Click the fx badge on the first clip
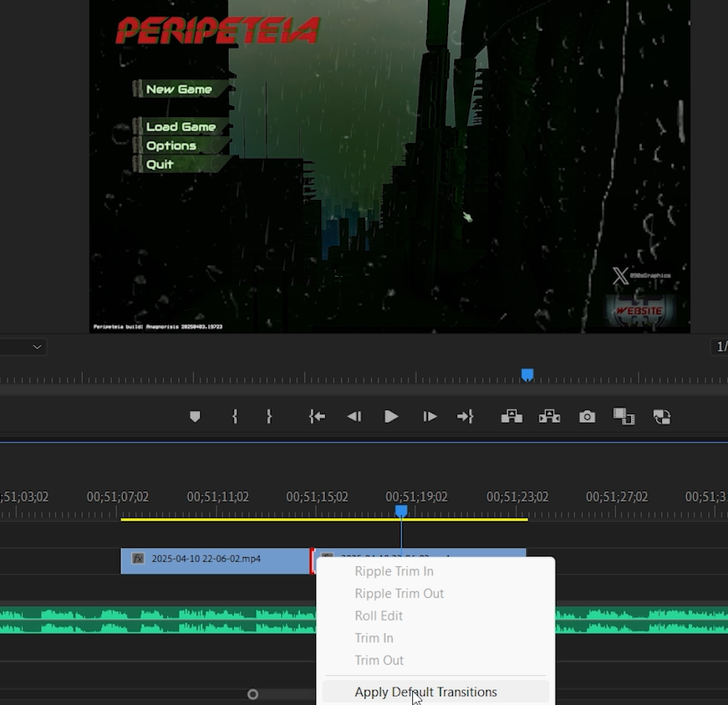This screenshot has width=728, height=705. pos(138,559)
